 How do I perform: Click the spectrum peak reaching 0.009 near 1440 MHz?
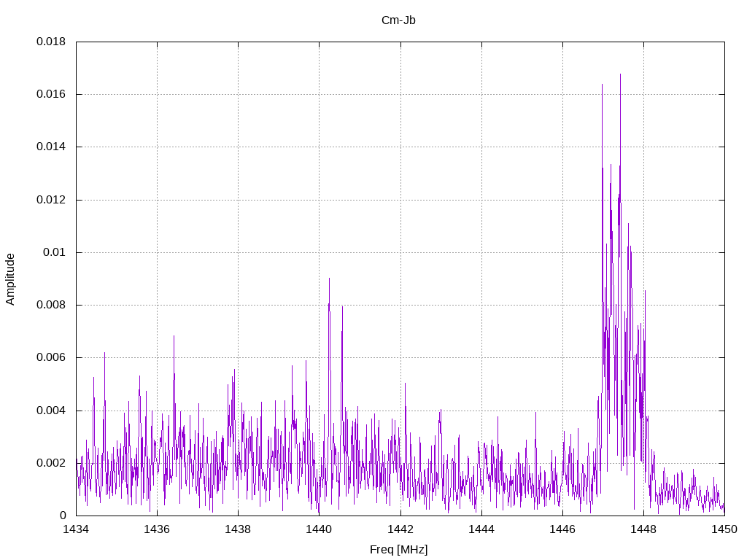pyautogui.click(x=329, y=279)
